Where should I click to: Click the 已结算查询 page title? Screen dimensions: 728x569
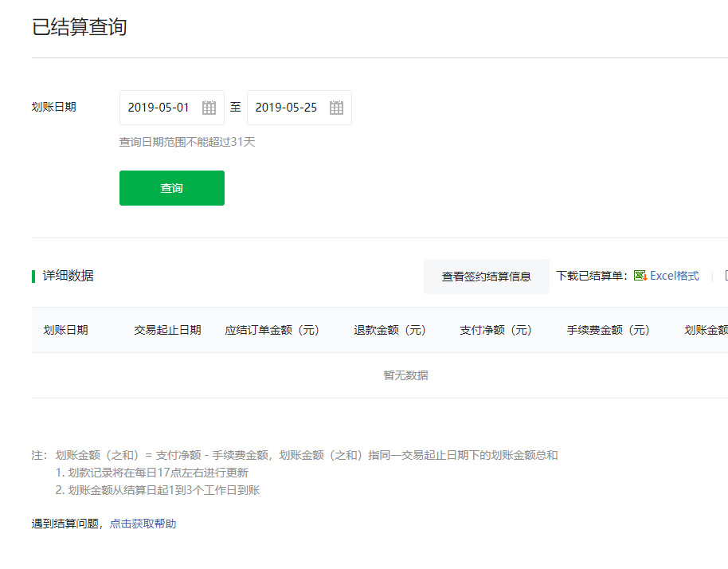pyautogui.click(x=80, y=27)
